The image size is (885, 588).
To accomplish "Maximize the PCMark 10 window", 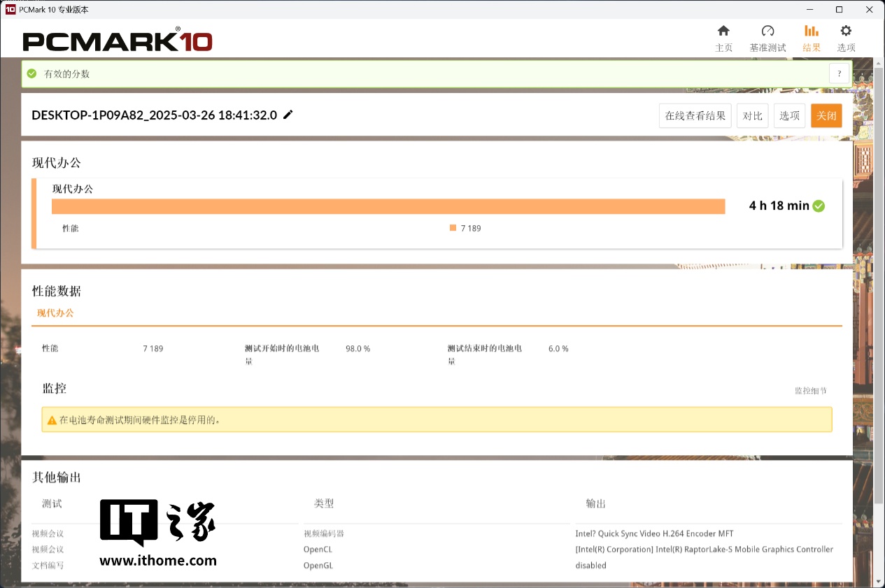I will [x=839, y=10].
